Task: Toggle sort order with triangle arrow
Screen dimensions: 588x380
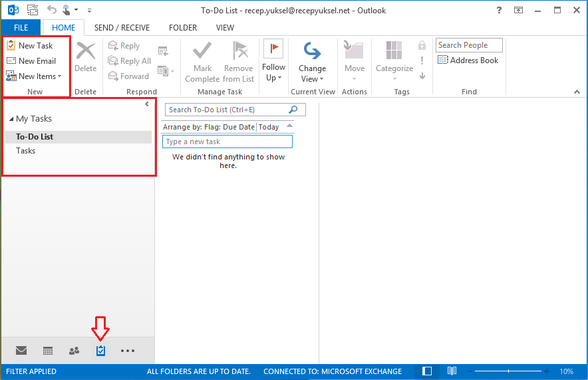Action: click(289, 126)
